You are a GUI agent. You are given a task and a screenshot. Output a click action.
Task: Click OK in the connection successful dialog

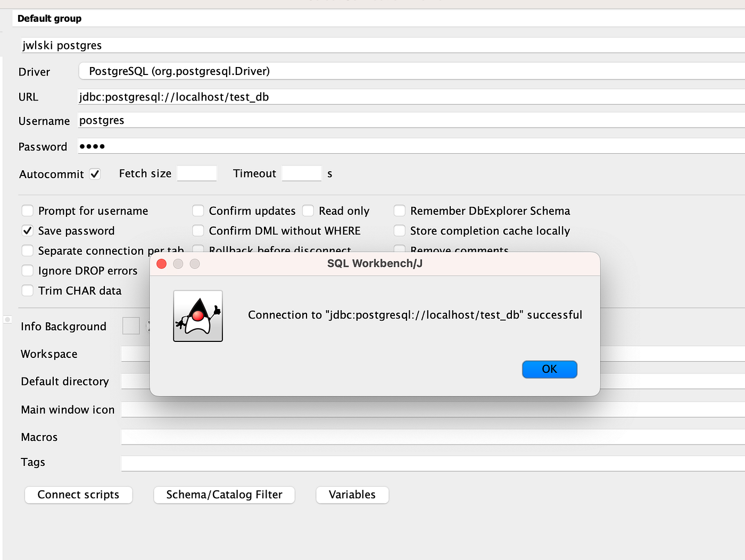549,369
